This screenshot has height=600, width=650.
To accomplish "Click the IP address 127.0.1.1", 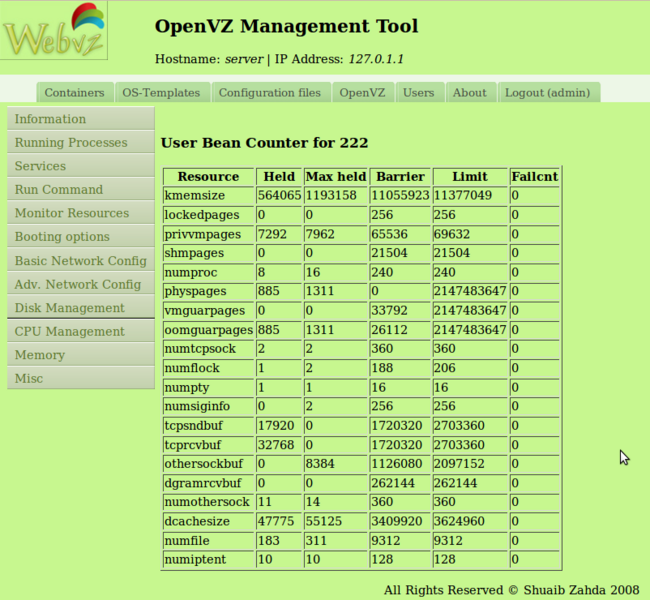I will click(x=376, y=59).
